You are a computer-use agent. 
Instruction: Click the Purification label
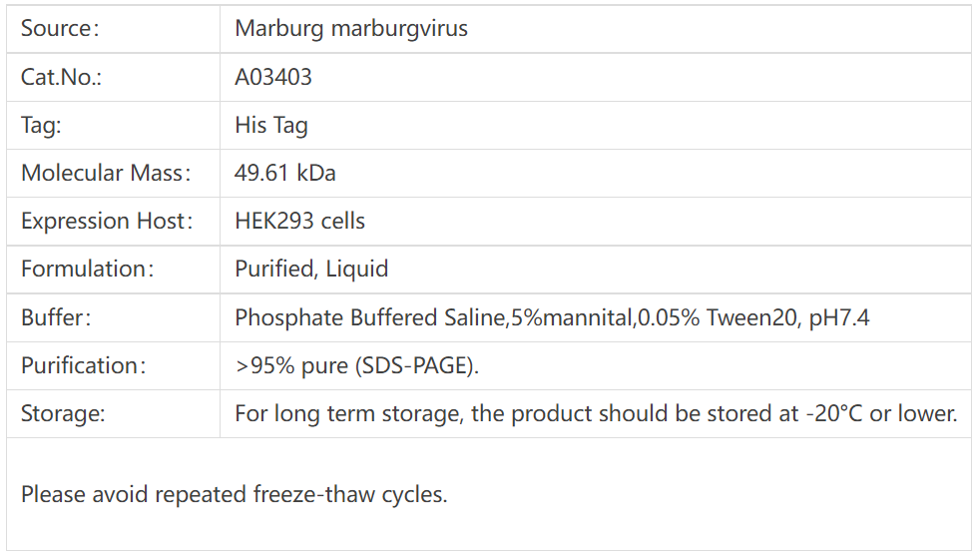pos(83,365)
